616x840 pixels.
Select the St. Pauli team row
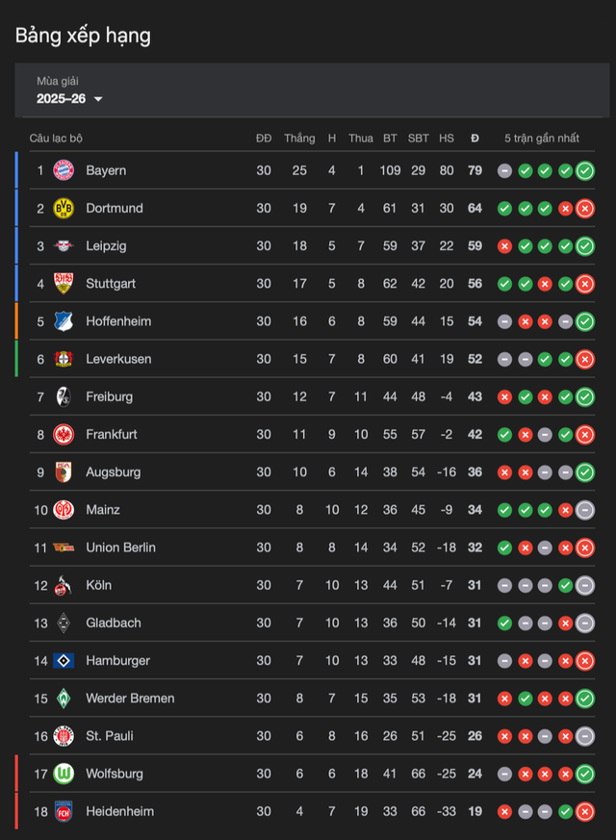tap(110, 736)
